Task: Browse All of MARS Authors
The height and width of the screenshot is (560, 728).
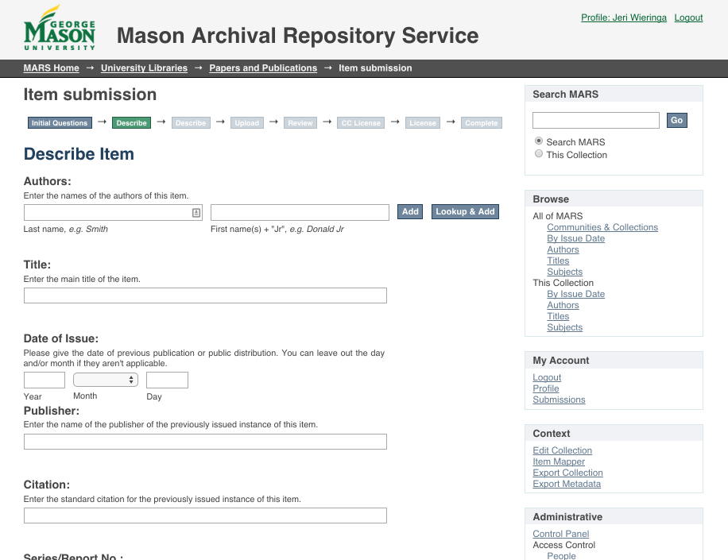Action: point(563,249)
